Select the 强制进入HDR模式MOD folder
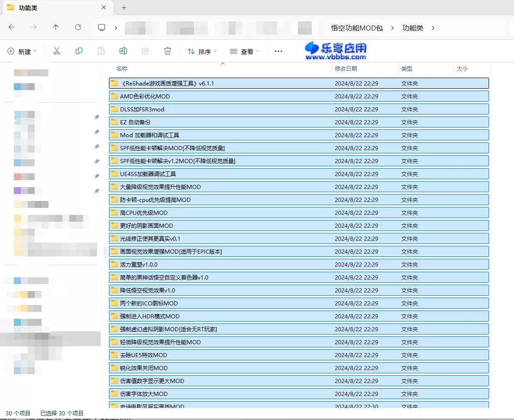 (x=150, y=317)
